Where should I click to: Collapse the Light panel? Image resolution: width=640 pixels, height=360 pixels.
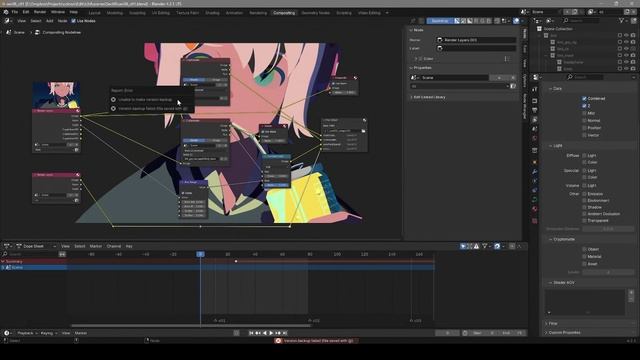click(555, 146)
